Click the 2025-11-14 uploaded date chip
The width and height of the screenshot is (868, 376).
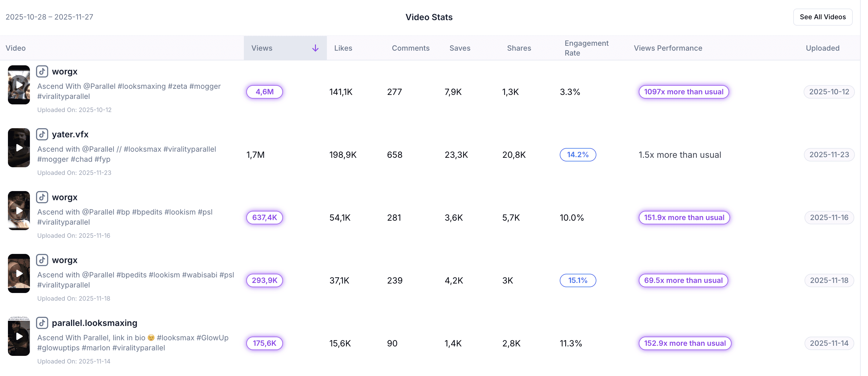pos(829,343)
